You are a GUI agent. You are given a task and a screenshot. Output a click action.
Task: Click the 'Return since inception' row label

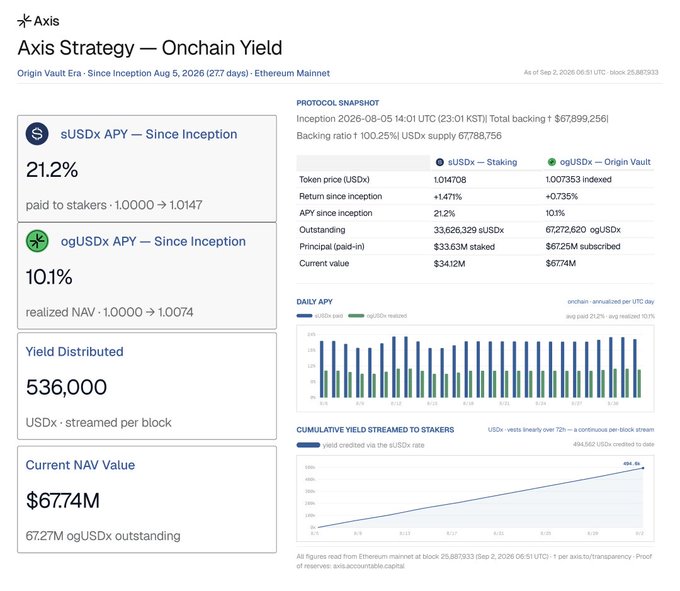coord(340,196)
